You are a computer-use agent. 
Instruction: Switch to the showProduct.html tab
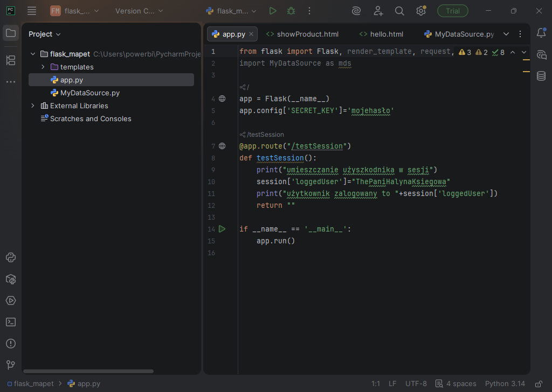[302, 34]
